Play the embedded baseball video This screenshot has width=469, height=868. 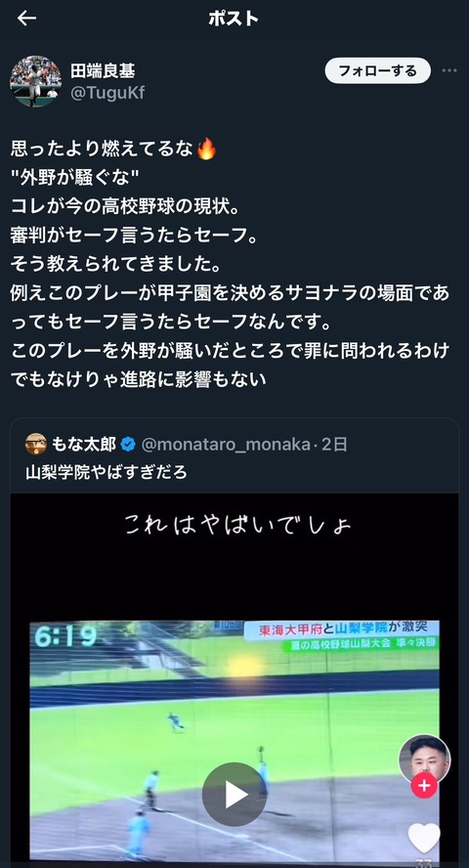point(234,795)
